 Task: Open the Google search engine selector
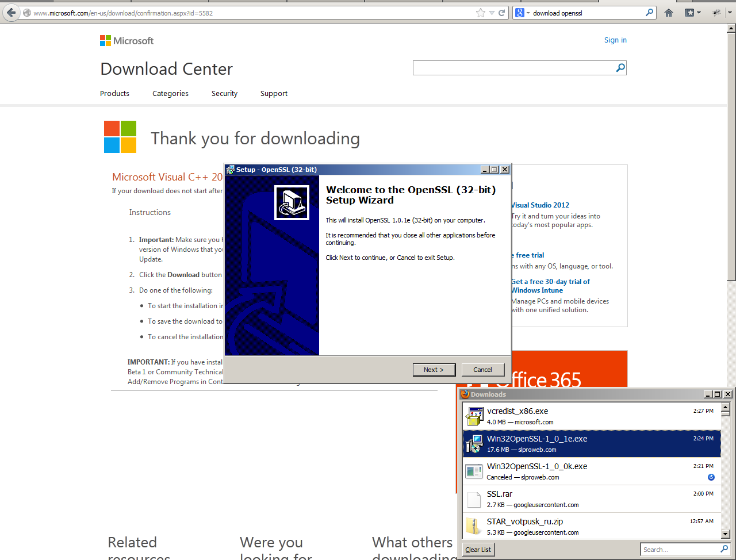[x=523, y=13]
